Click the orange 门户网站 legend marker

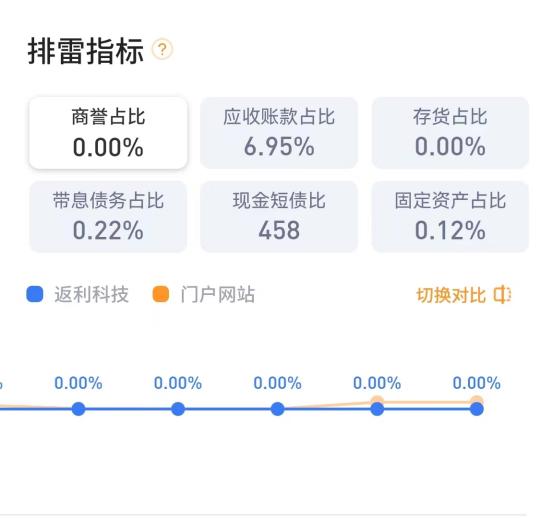[x=161, y=294]
